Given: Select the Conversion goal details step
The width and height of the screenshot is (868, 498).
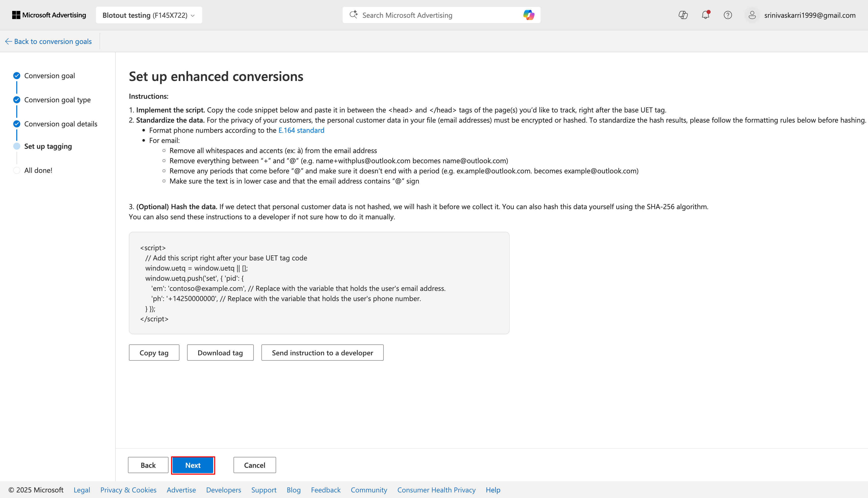Looking at the screenshot, I should (61, 124).
